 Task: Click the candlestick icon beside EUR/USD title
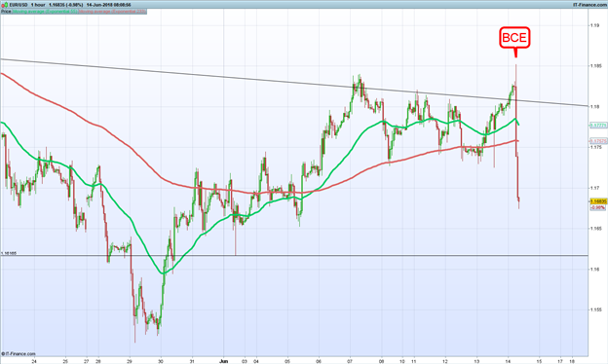pos(5,5)
